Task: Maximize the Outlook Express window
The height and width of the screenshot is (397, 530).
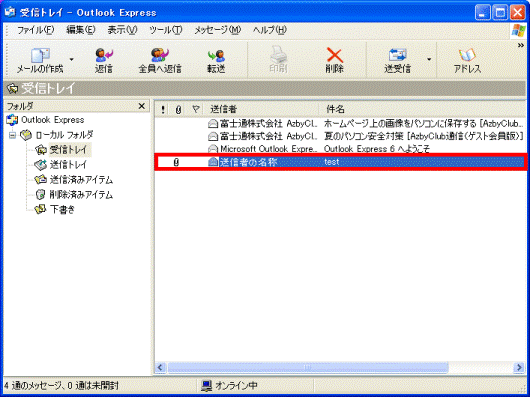Action: tap(500, 13)
